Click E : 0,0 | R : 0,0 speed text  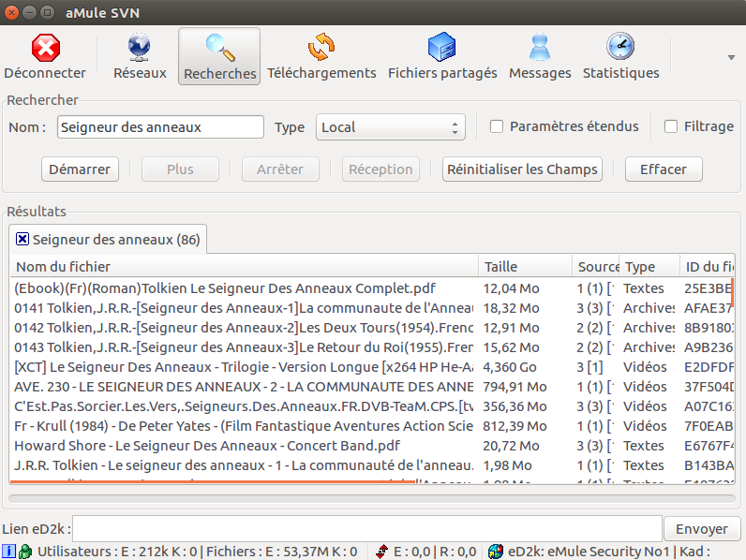[x=435, y=552]
